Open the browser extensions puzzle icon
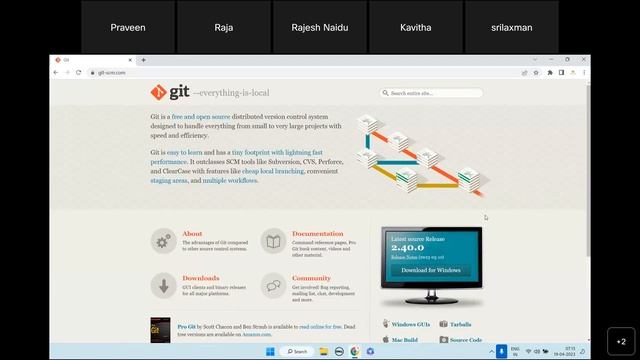 click(x=550, y=73)
